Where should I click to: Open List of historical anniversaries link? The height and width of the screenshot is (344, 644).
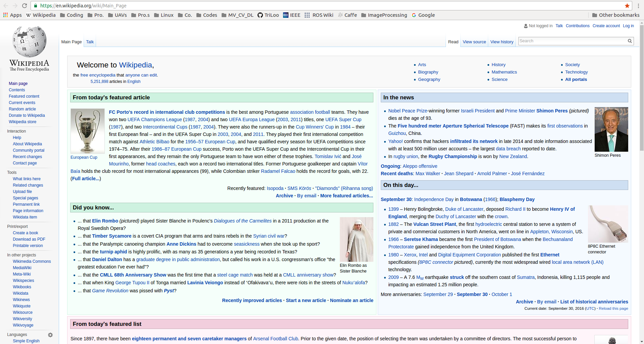pos(594,302)
